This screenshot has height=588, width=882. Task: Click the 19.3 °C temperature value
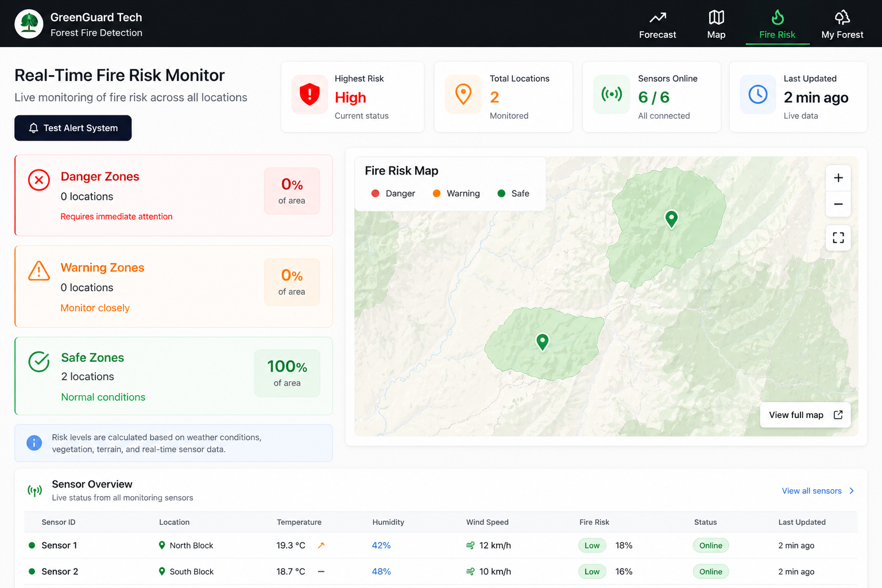291,546
